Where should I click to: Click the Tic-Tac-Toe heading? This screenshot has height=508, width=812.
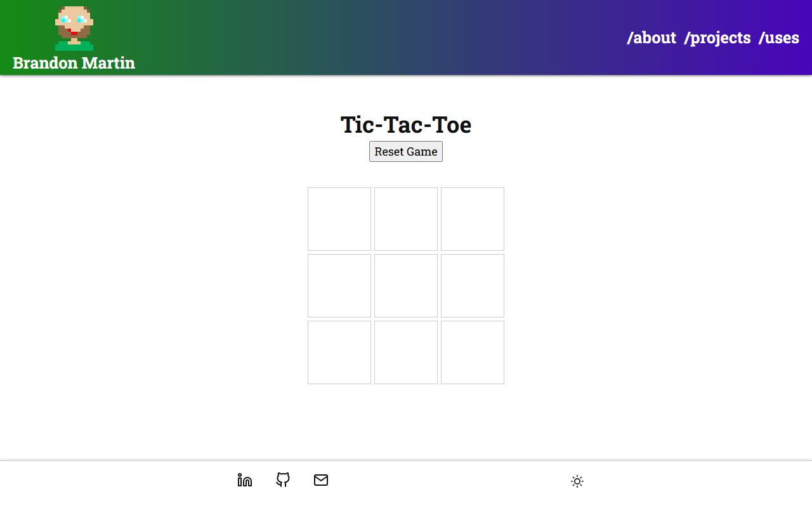click(x=406, y=124)
